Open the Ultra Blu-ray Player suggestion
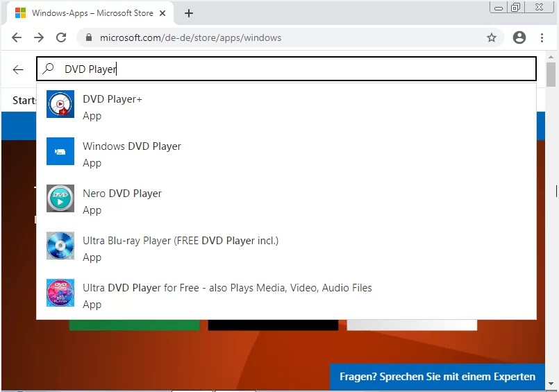The height and width of the screenshot is (392, 559). coord(286,248)
